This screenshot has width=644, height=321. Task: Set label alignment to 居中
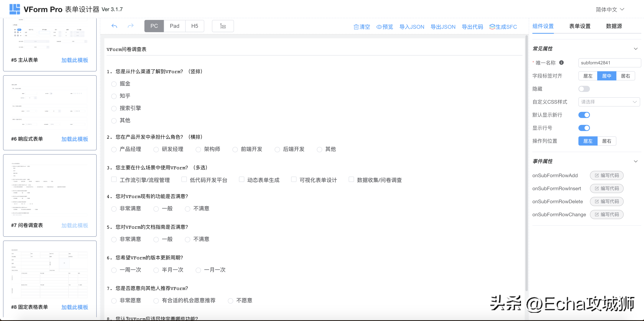(x=607, y=76)
